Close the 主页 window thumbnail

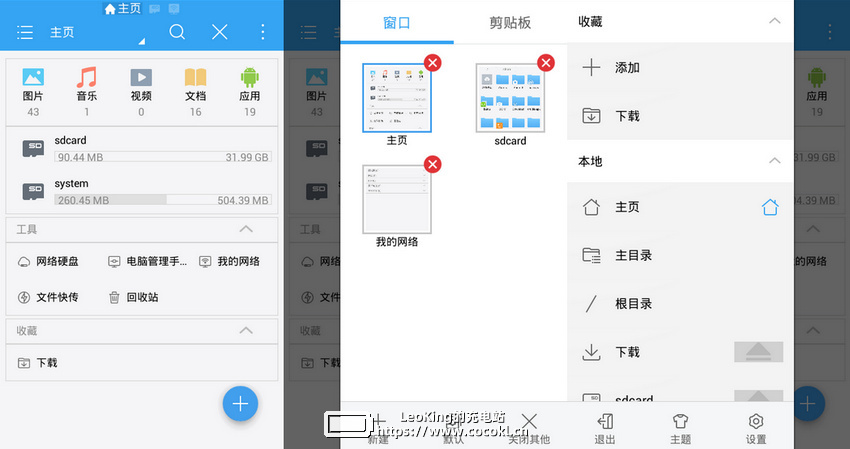[x=433, y=63]
